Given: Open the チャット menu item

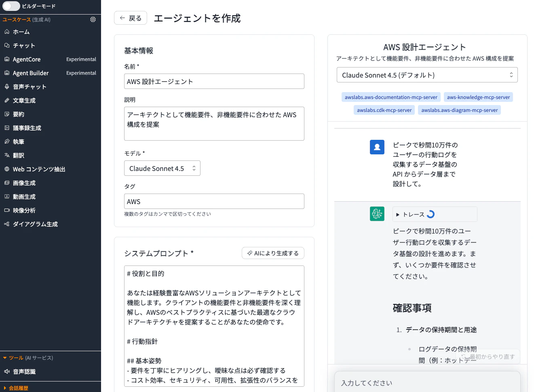Looking at the screenshot, I should [x=51, y=45].
